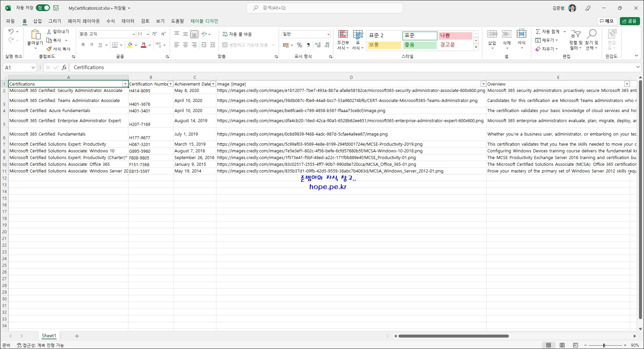Toggle middle vertical alignment
This screenshot has height=349, width=644.
[185, 34]
